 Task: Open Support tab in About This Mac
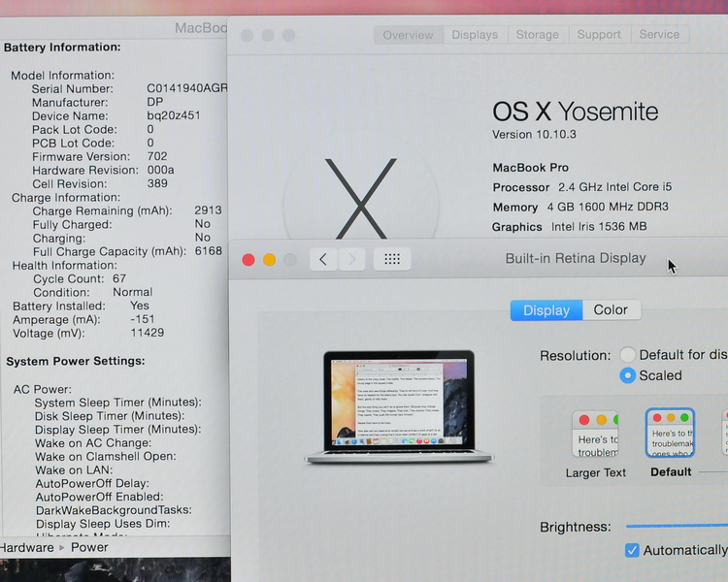click(x=599, y=35)
